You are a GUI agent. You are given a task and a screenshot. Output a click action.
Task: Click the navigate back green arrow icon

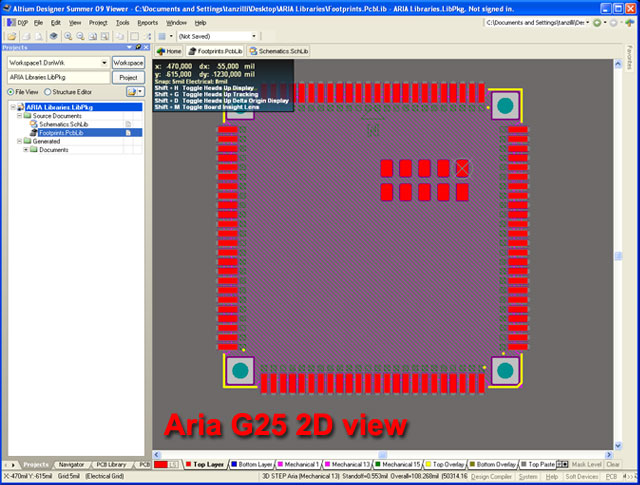click(x=597, y=23)
